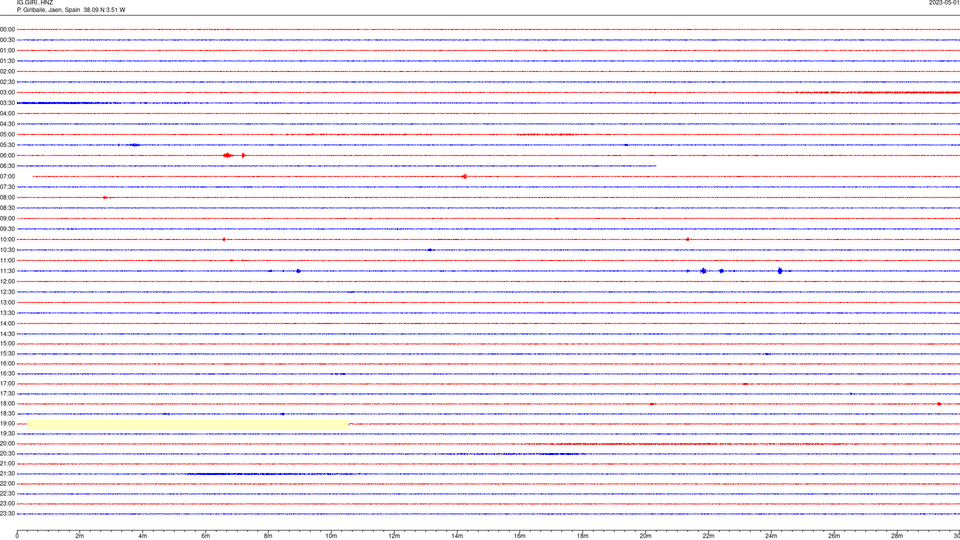960x540 pixels.
Task: Click the 8m tick label on time axis
Action: pos(268,536)
